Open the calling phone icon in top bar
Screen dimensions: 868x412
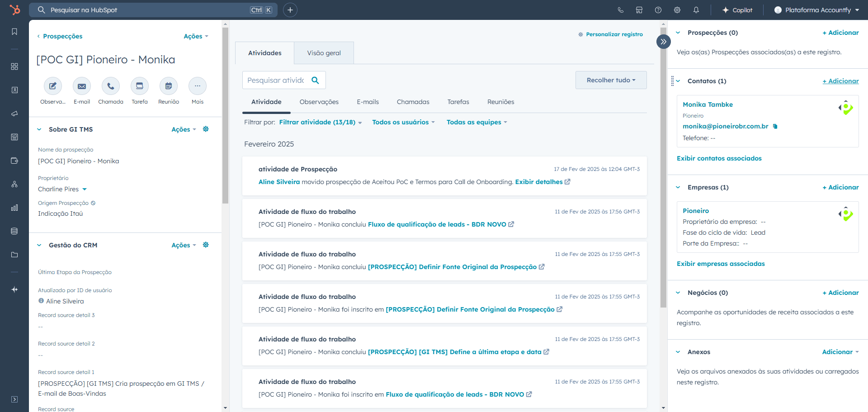[620, 10]
